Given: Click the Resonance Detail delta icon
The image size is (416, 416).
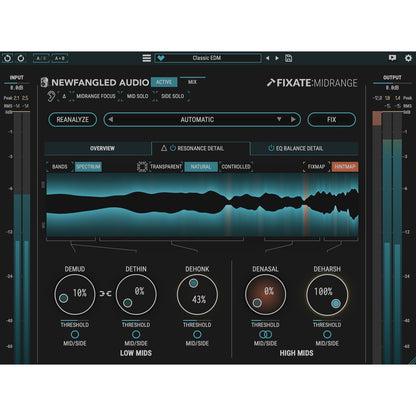Looking at the screenshot, I should coord(164,148).
